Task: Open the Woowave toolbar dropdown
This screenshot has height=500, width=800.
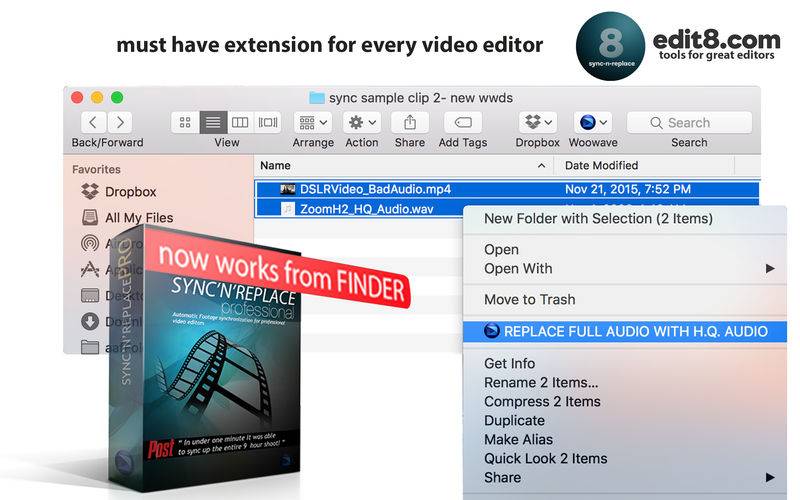Action: point(593,122)
